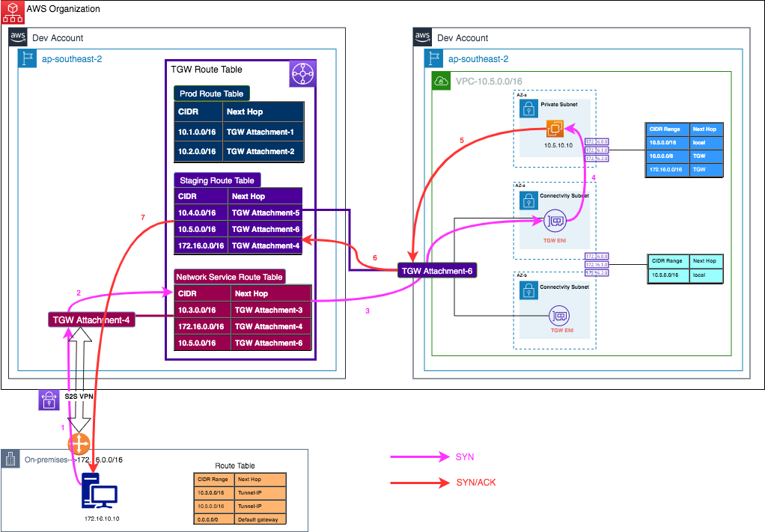The height and width of the screenshot is (532, 765).
Task: Select the AWS logo on left Dev Account
Action: point(17,37)
